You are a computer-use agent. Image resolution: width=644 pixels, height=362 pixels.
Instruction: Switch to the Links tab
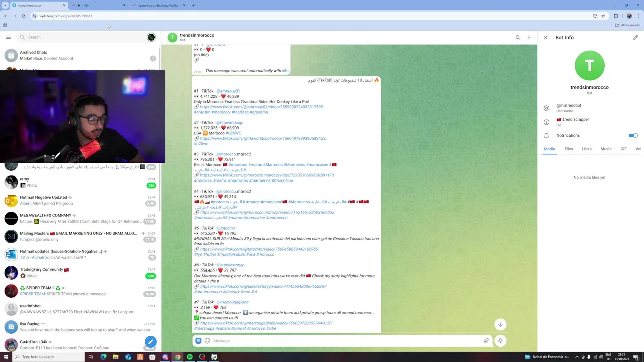587,149
